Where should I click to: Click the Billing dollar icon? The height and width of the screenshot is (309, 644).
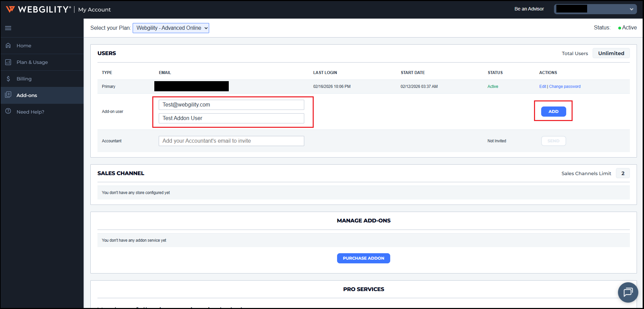pyautogui.click(x=8, y=79)
